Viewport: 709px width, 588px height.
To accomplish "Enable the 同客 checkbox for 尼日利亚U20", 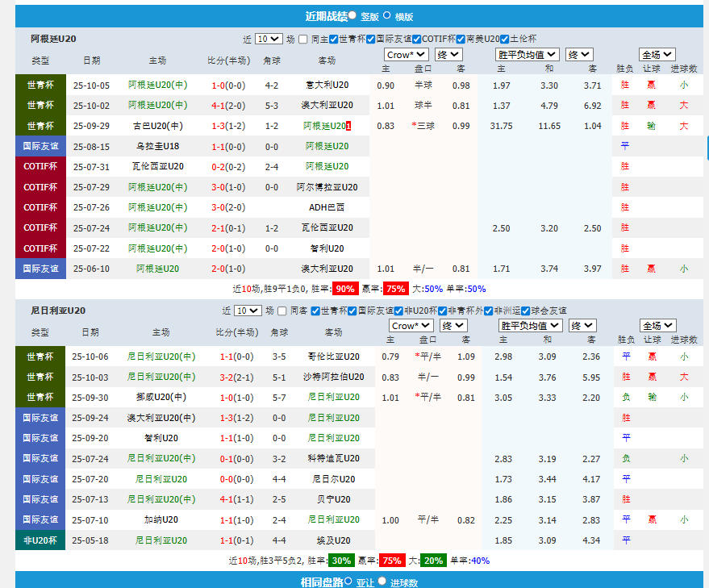I will 282,311.
